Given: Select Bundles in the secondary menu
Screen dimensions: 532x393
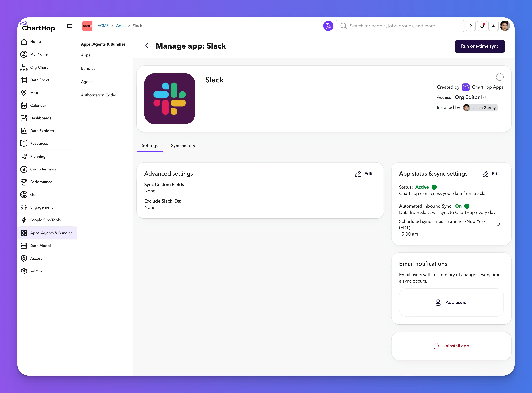Looking at the screenshot, I should (88, 69).
